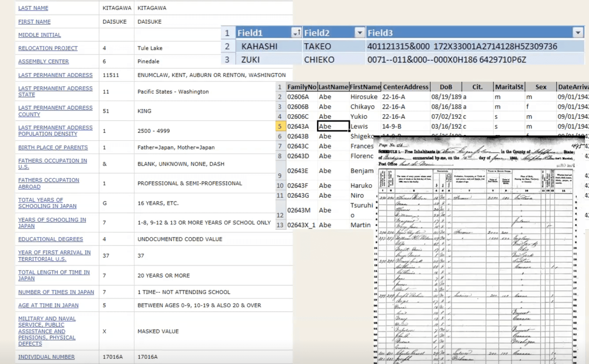
Task: Click the RELOCATION PROJECT link
Action: [x=48, y=48]
